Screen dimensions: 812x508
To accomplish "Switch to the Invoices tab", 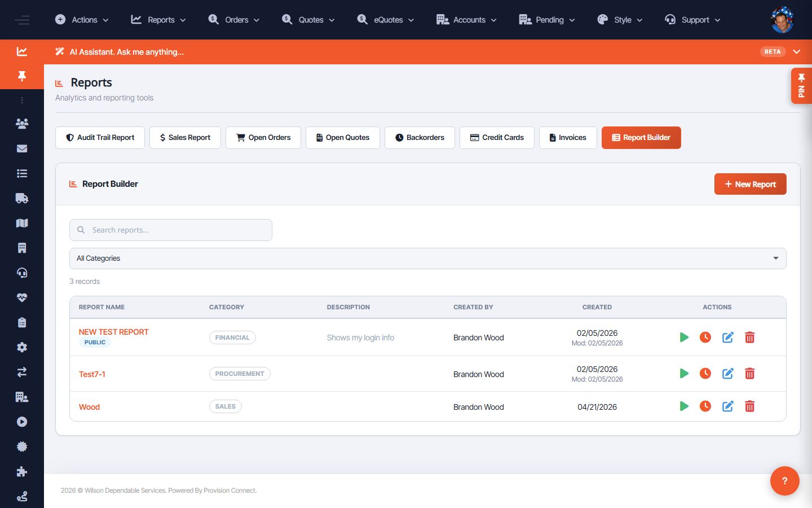I will pyautogui.click(x=568, y=138).
